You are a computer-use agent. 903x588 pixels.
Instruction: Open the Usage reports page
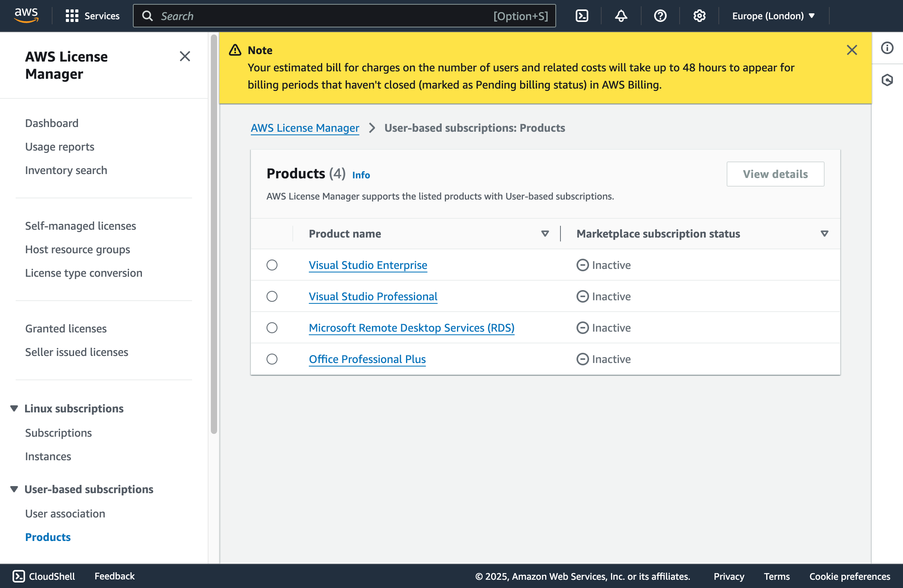60,147
